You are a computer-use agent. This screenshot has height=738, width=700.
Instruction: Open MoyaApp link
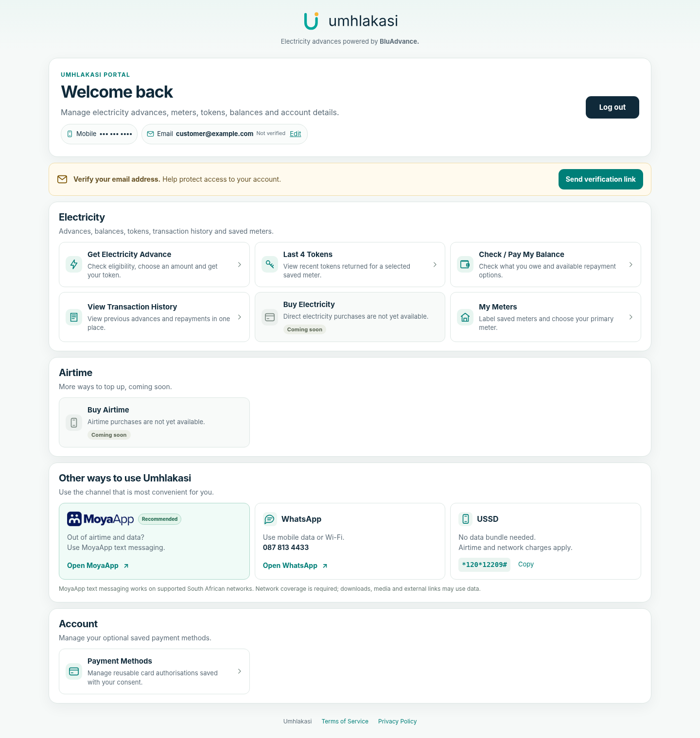coord(93,566)
